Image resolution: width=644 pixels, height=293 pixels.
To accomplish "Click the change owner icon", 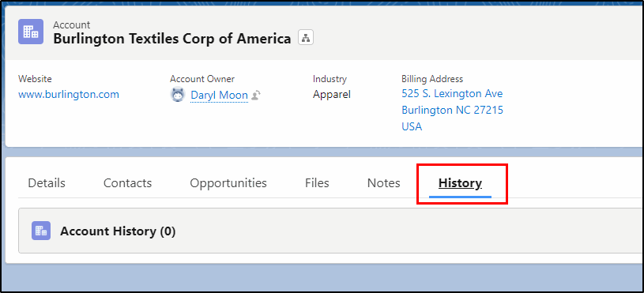I will click(256, 96).
